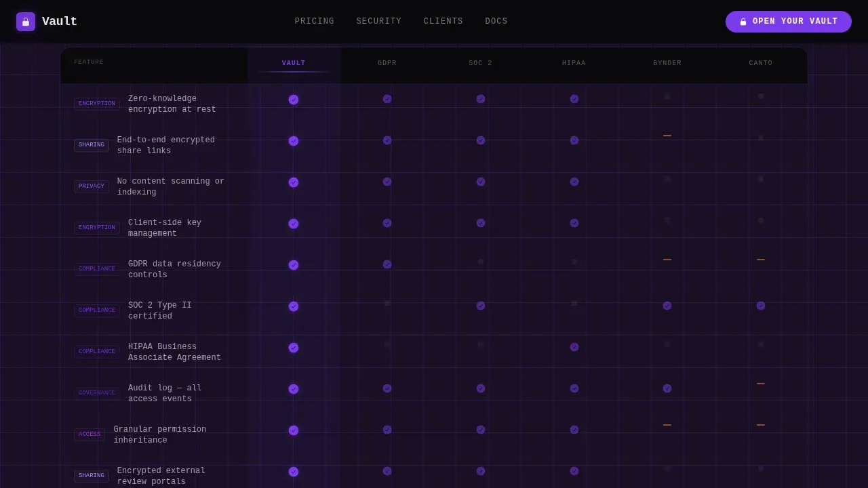Click Bynder checkmark for SOC 2 Type II certified
Screen dimensions: 868x488
pyautogui.click(x=667, y=306)
